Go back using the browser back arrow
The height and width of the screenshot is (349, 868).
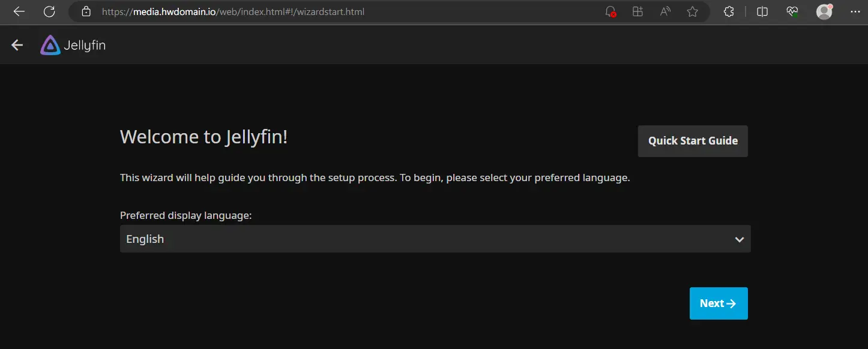pyautogui.click(x=19, y=11)
